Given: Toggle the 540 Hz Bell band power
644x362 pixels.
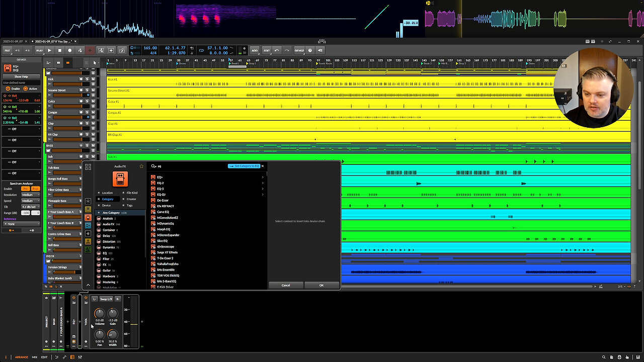Looking at the screenshot, I should pos(5,107).
